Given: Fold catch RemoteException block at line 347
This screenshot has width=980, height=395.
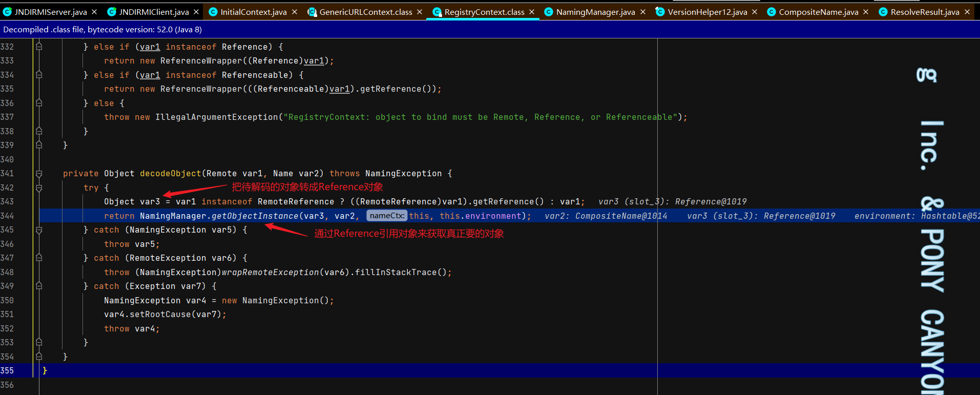Looking at the screenshot, I should click(39, 258).
